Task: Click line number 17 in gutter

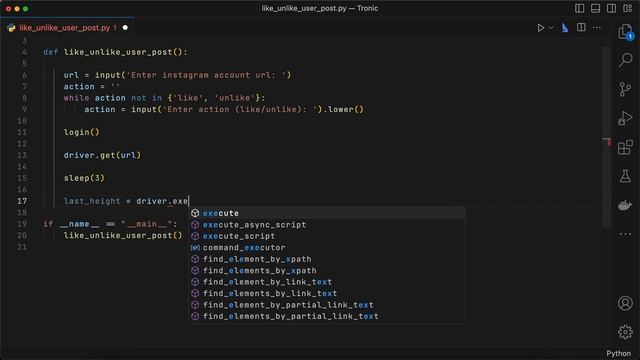Action: 22,201
